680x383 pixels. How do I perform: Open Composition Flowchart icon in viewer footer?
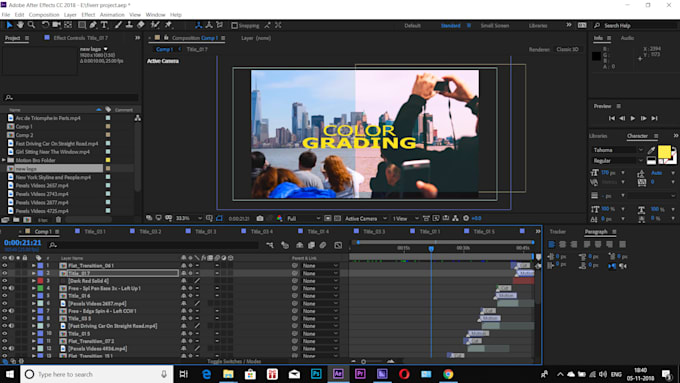tap(455, 218)
